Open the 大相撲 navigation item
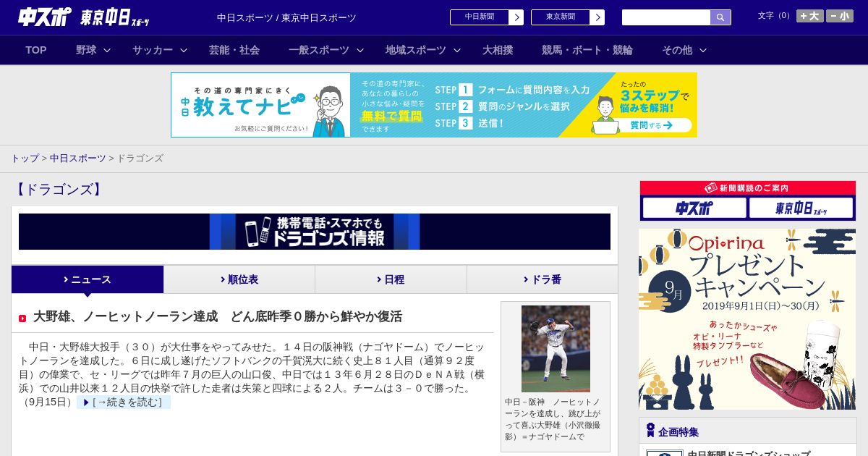The height and width of the screenshot is (456, 868). pos(498,50)
